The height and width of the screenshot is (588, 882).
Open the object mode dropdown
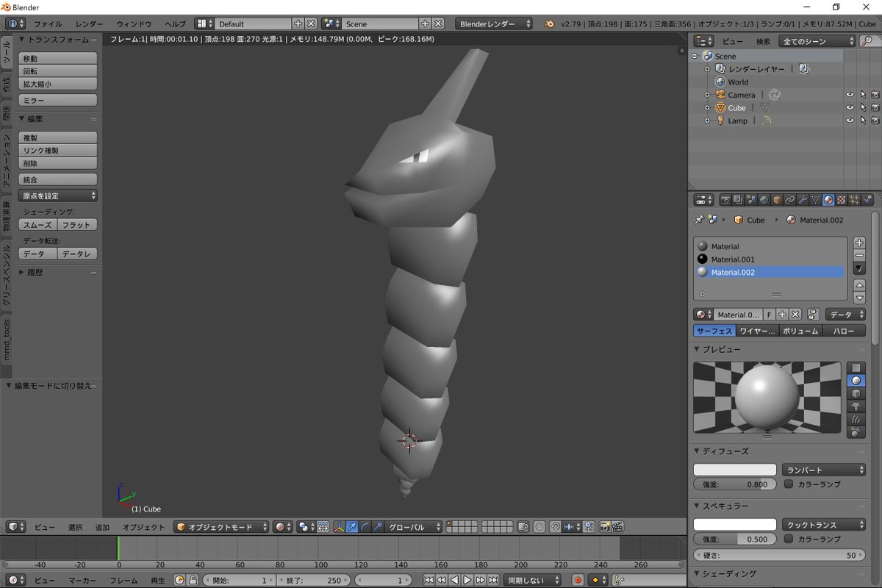pos(221,527)
